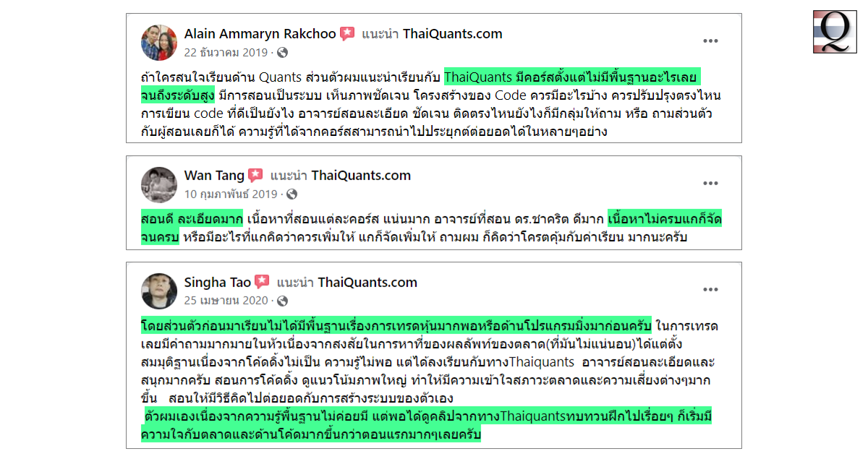Click recommendation star badge beside Singha Tao

(x=262, y=283)
